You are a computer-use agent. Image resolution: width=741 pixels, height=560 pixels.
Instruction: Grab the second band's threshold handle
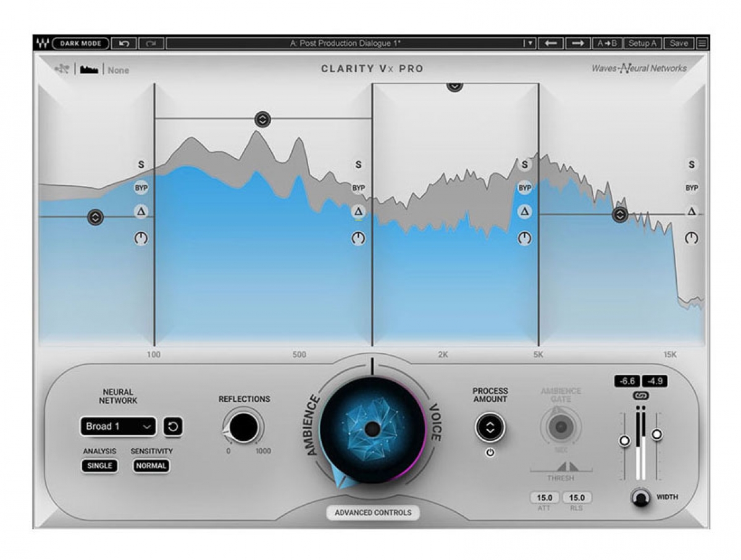click(262, 119)
